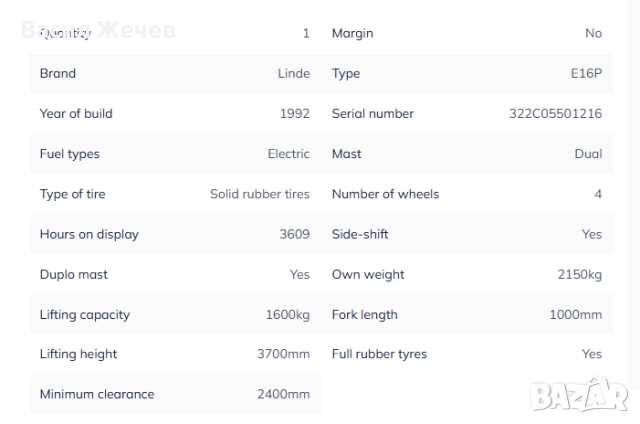Click the Hours on display label
The width and height of the screenshot is (640, 424).
pos(89,234)
